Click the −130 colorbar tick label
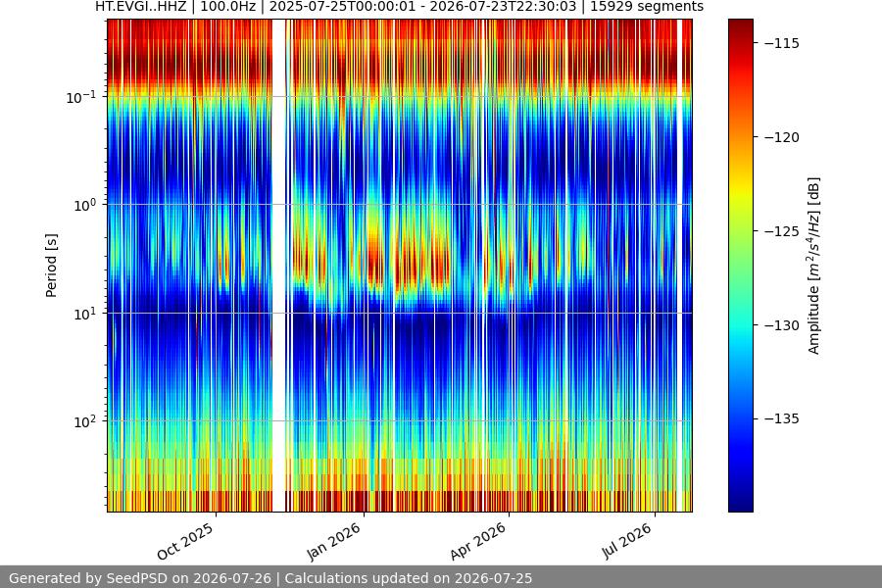This screenshot has width=882, height=588. tap(782, 325)
